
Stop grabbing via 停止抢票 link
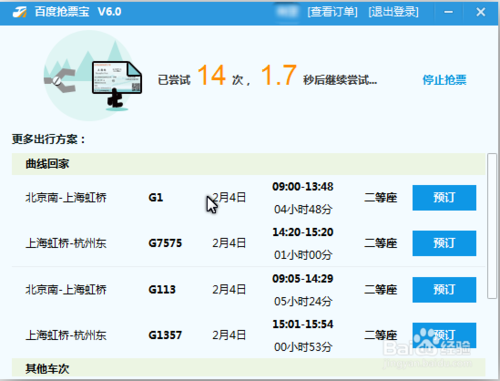pos(444,80)
